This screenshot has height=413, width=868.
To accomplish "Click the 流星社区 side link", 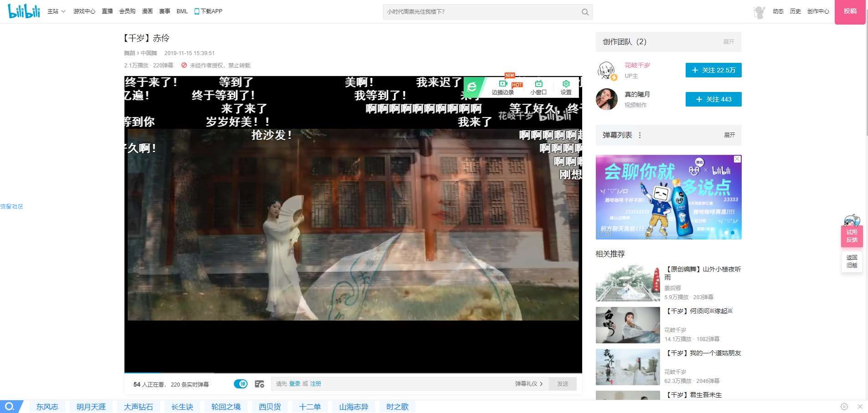I will 12,206.
